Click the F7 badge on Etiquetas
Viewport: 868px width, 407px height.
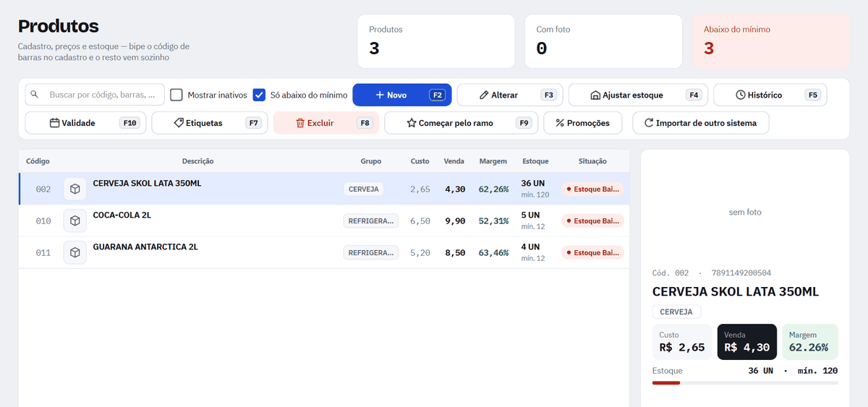(x=254, y=123)
